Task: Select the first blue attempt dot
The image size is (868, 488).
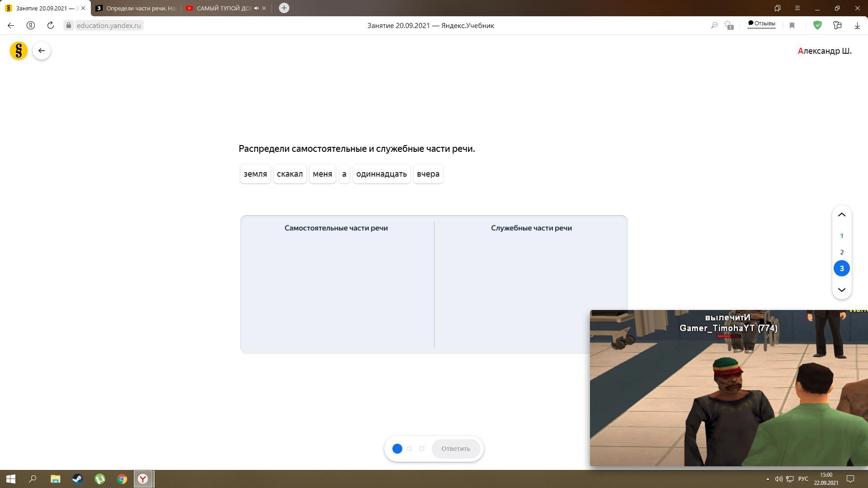Action: pyautogui.click(x=397, y=449)
